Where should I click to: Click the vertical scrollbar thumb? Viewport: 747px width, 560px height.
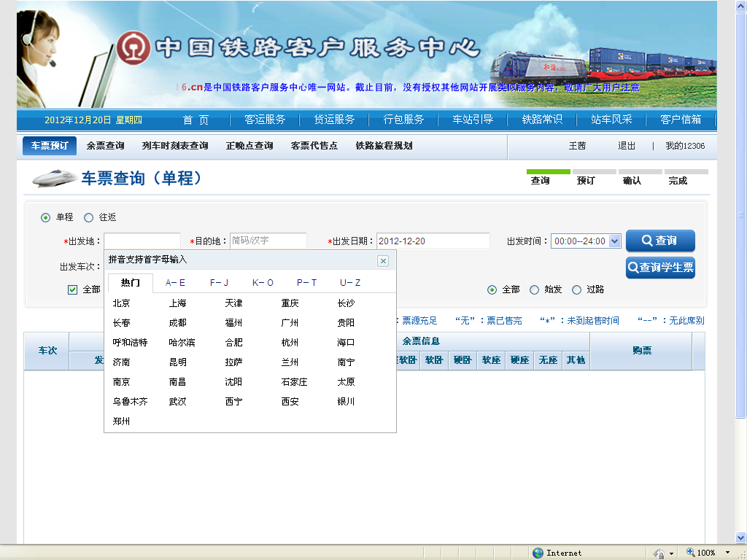[x=741, y=215]
